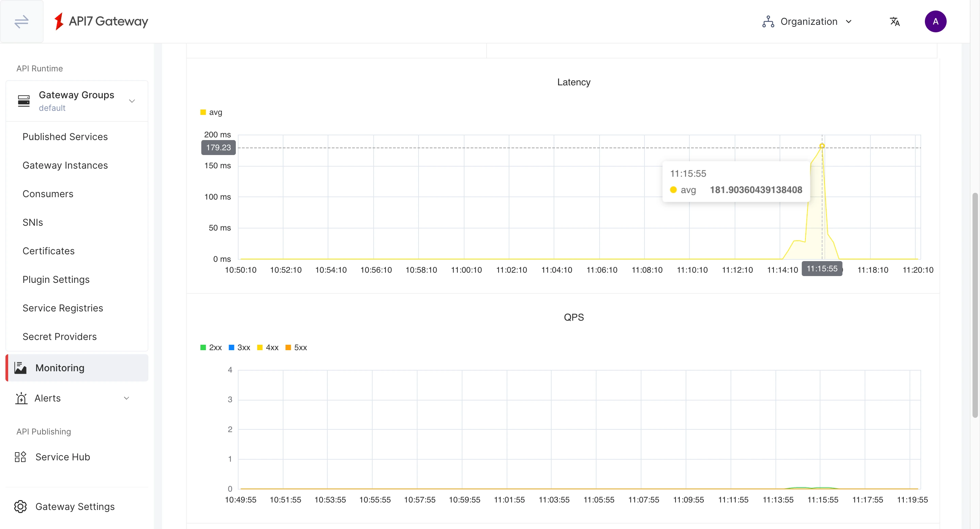Expand the Alerts submenu chevron
980x529 pixels.
click(x=127, y=398)
